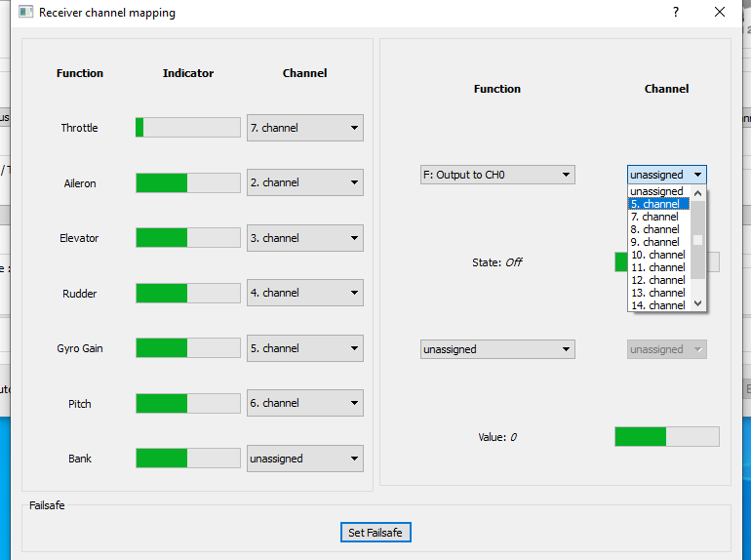Choose 'unassigned' option in the open list
Viewport: 751px width, 560px height.
(x=657, y=191)
